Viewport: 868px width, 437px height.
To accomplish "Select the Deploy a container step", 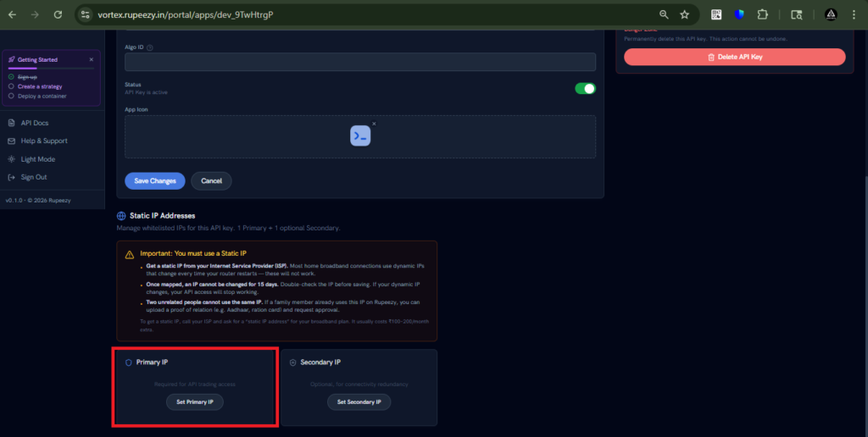I will 42,96.
